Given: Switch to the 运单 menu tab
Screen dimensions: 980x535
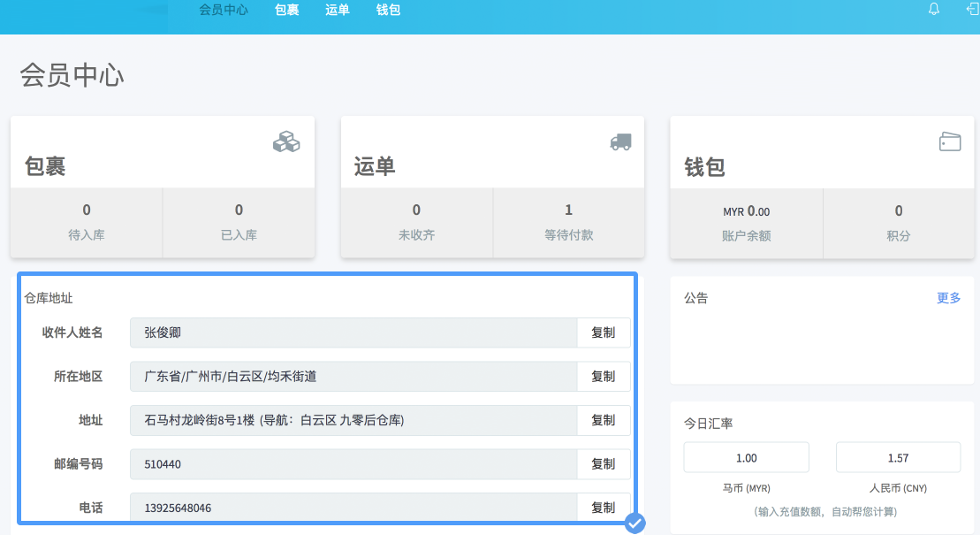Looking at the screenshot, I should 338,11.
